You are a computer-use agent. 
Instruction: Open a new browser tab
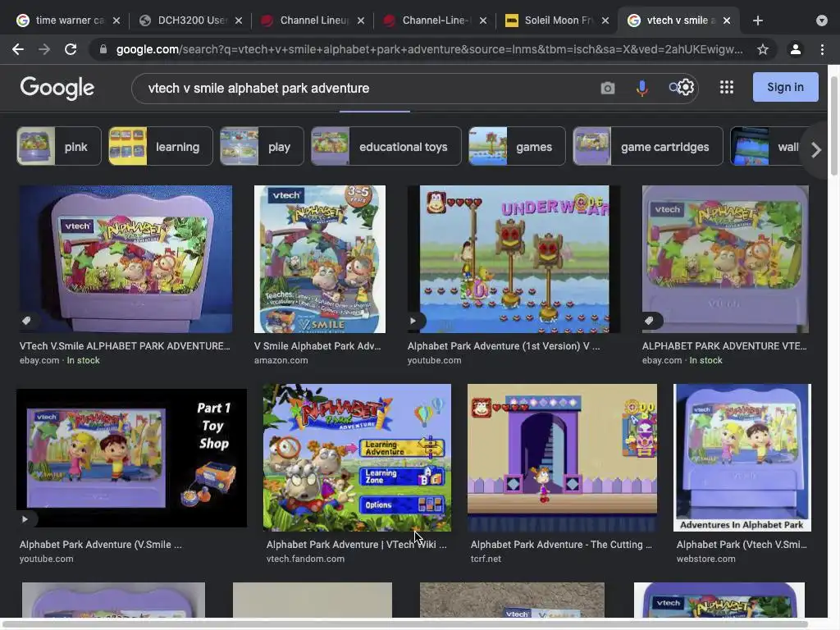pos(757,21)
